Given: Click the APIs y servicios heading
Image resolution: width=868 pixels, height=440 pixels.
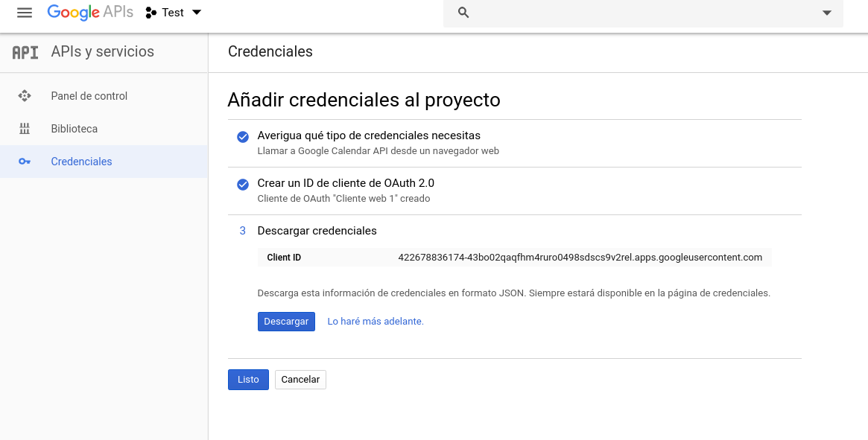Looking at the screenshot, I should [x=102, y=51].
